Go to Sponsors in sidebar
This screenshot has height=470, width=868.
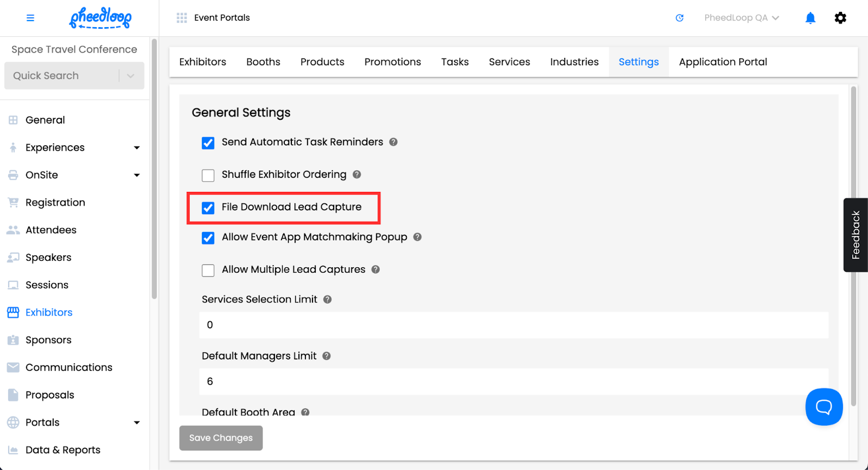(48, 340)
